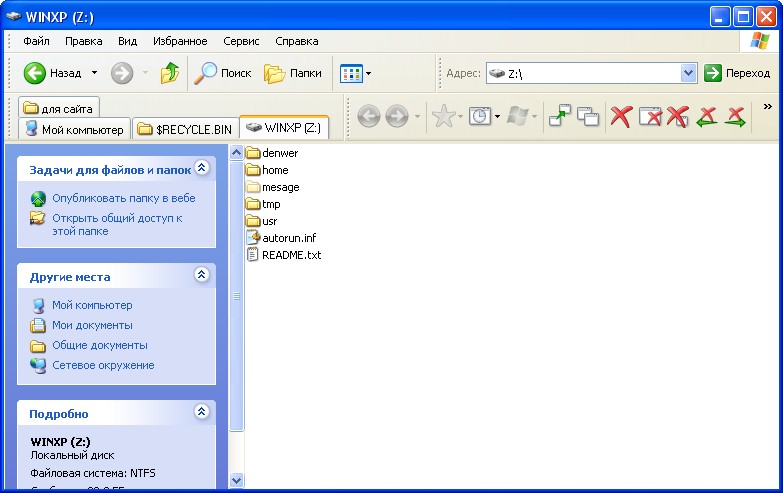Switch to $RECYCLE.BIN tab
783x493 pixels.
(185, 129)
